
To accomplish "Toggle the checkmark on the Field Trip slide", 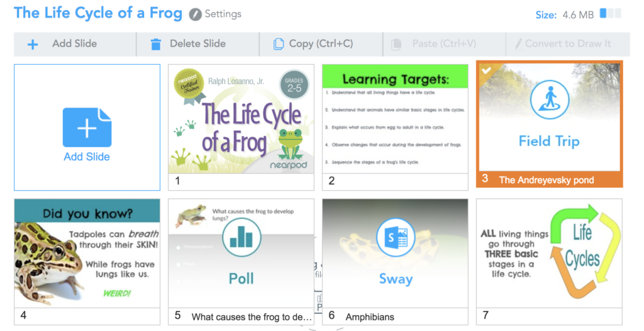I will (x=486, y=70).
